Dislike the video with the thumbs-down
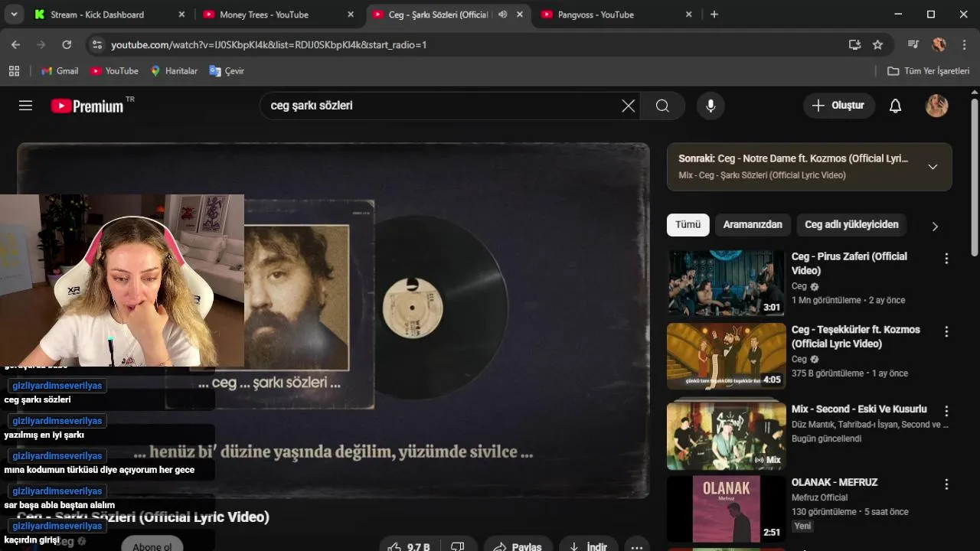This screenshot has height=551, width=980. point(458,546)
